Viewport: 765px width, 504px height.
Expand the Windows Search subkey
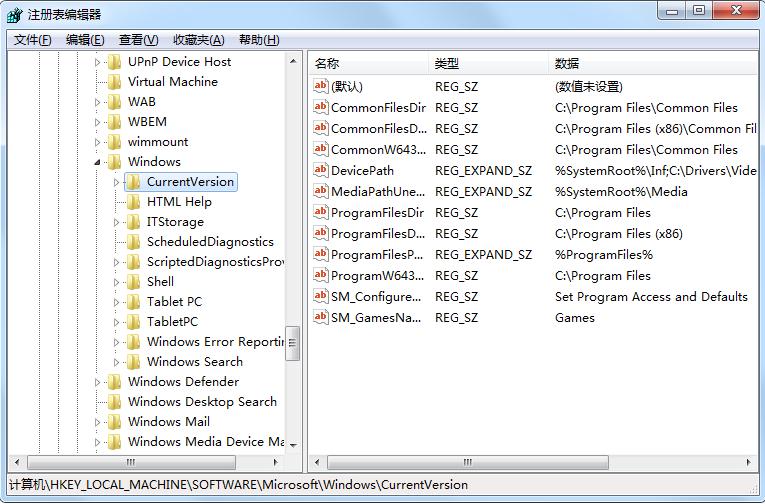116,363
